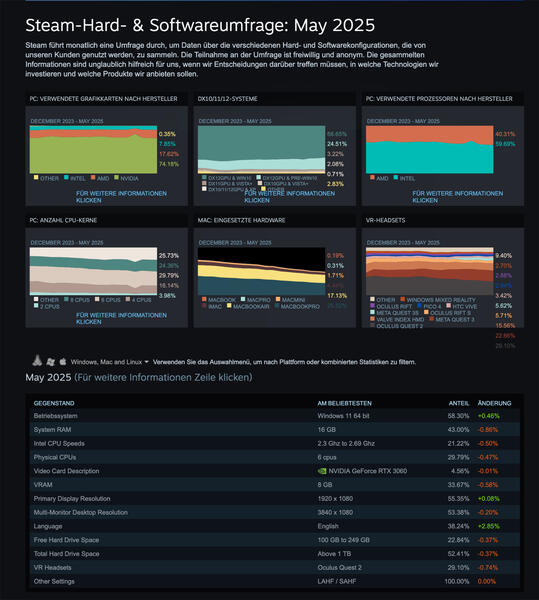The width and height of the screenshot is (539, 600).
Task: Click the ÄNDERUNG column header
Action: [x=494, y=403]
